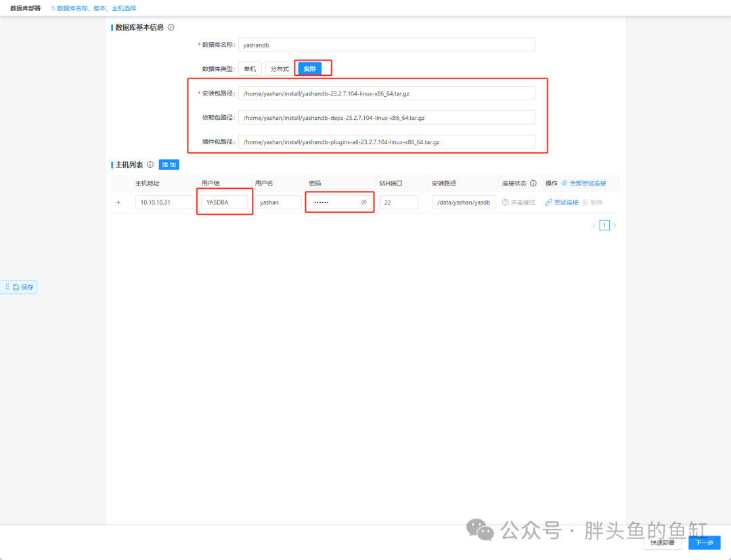Click the 添加 host button
The width and height of the screenshot is (731, 560).
169,165
